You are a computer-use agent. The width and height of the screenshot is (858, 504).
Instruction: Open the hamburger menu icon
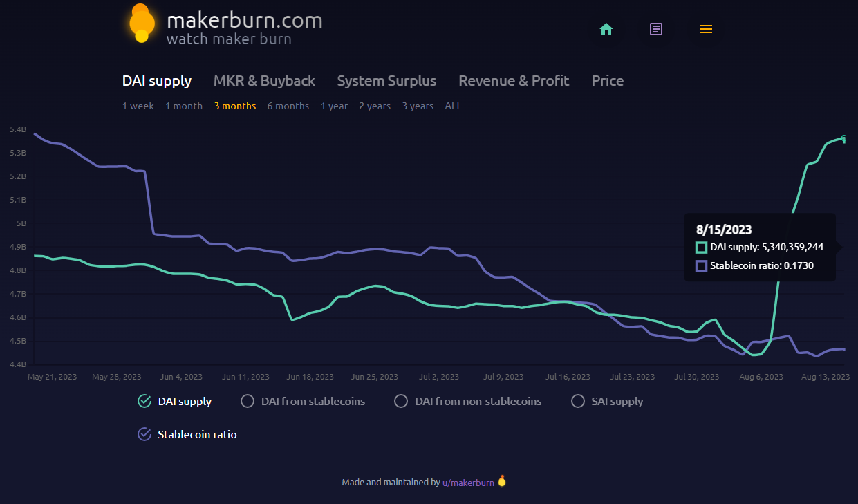(x=706, y=29)
